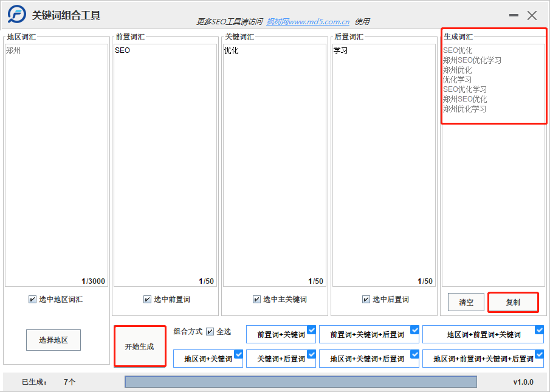This screenshot has height=392, width=550.
Task: Select the generated word 郑州SEO优化学习
Action: pyautogui.click(x=472, y=60)
